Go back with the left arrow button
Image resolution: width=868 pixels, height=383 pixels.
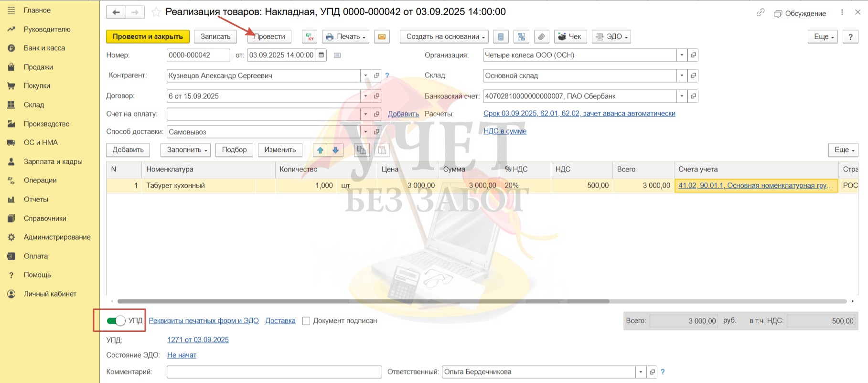click(116, 12)
